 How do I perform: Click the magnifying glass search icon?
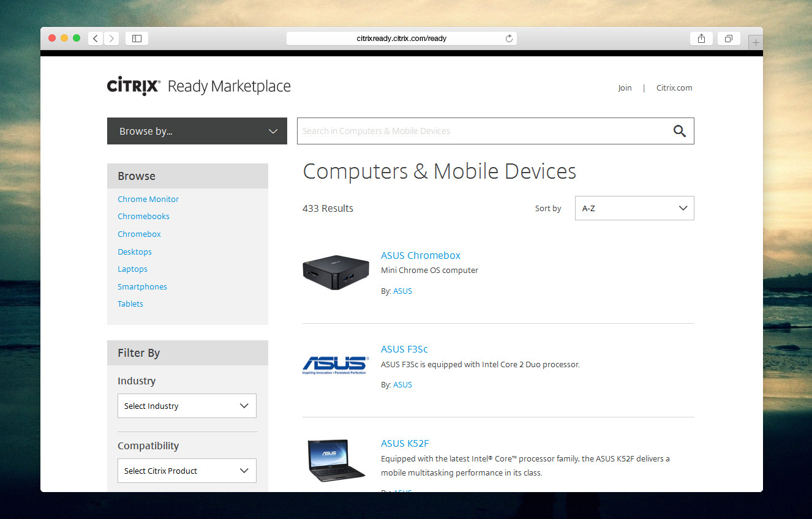pos(679,131)
